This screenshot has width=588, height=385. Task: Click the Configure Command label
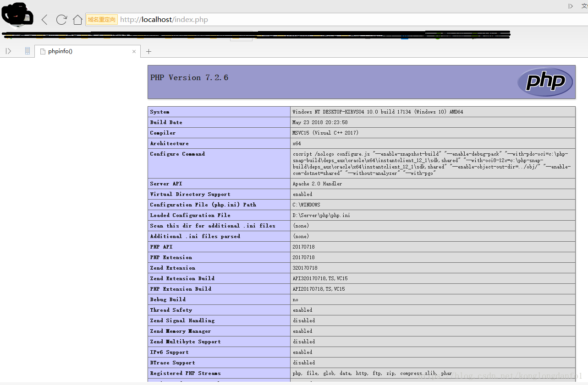coord(177,154)
